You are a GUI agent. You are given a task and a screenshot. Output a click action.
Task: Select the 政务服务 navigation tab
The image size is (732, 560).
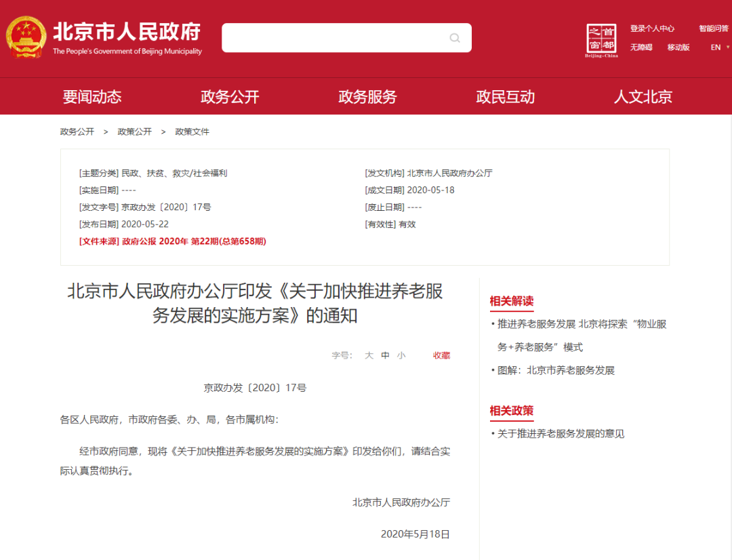click(x=367, y=97)
